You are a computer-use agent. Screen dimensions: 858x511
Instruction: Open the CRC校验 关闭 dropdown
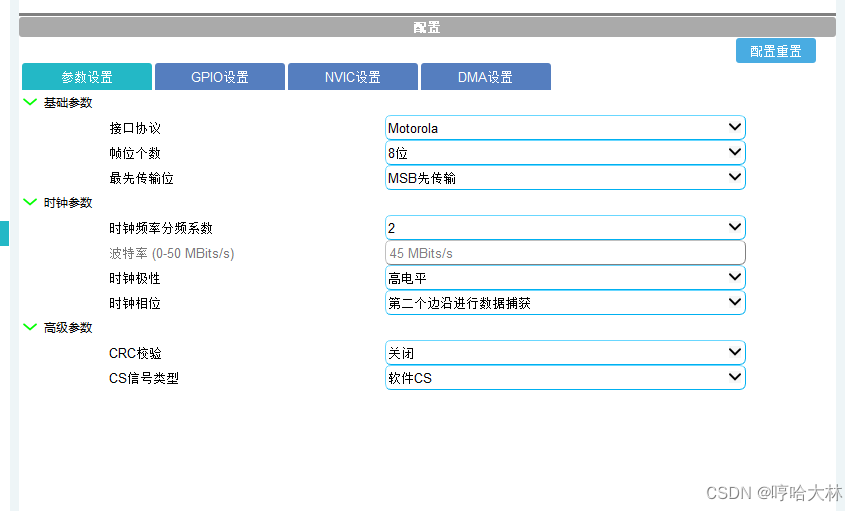tap(565, 353)
